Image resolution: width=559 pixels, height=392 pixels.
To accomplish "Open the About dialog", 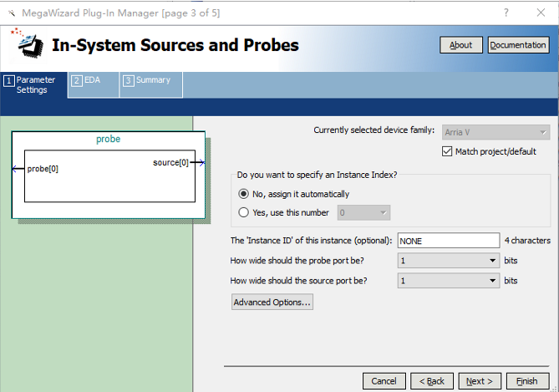I will [x=461, y=45].
